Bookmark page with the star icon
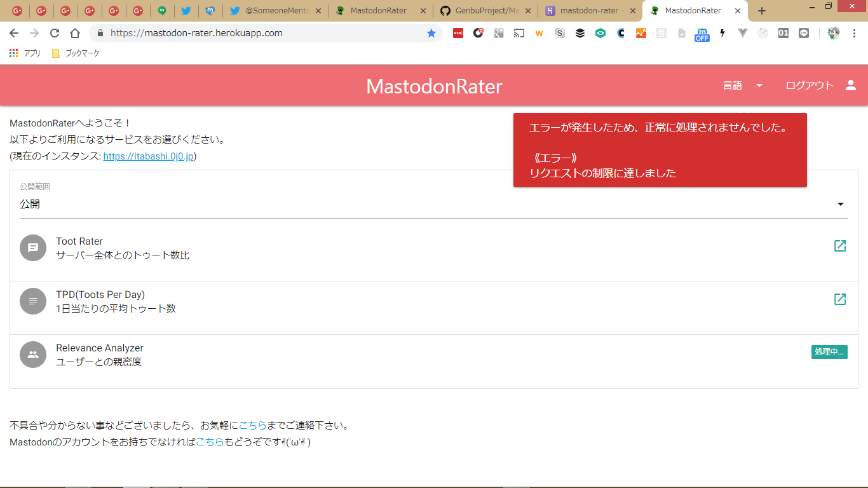This screenshot has height=488, width=868. 431,33
